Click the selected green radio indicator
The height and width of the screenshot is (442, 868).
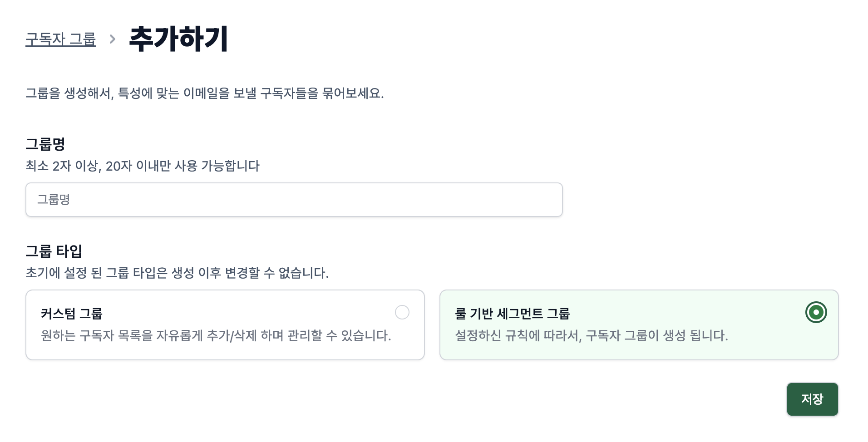click(x=816, y=312)
